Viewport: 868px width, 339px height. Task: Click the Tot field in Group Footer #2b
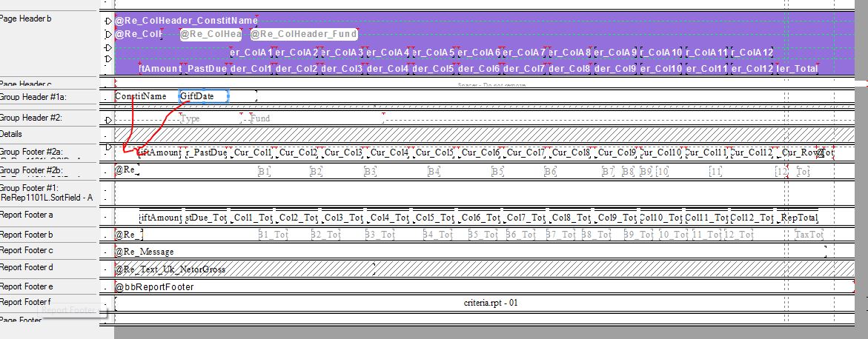pos(803,172)
